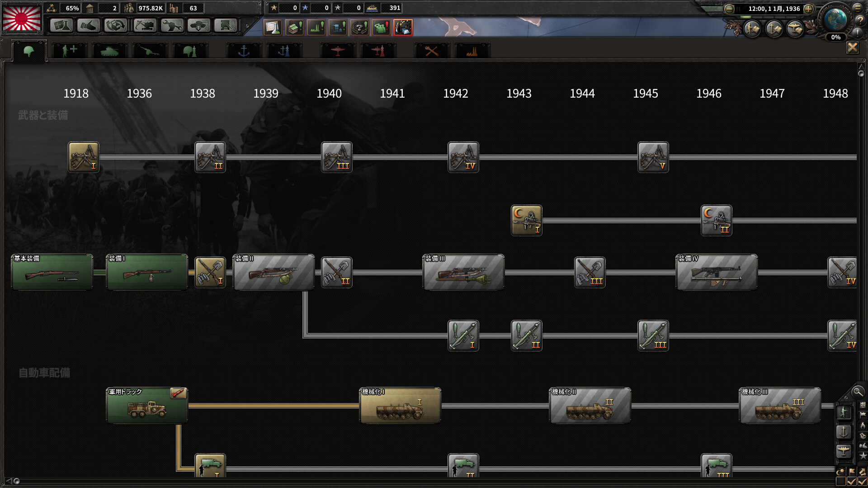The width and height of the screenshot is (868, 488).
Task: Select the Support Weapons I technology
Action: (x=84, y=157)
